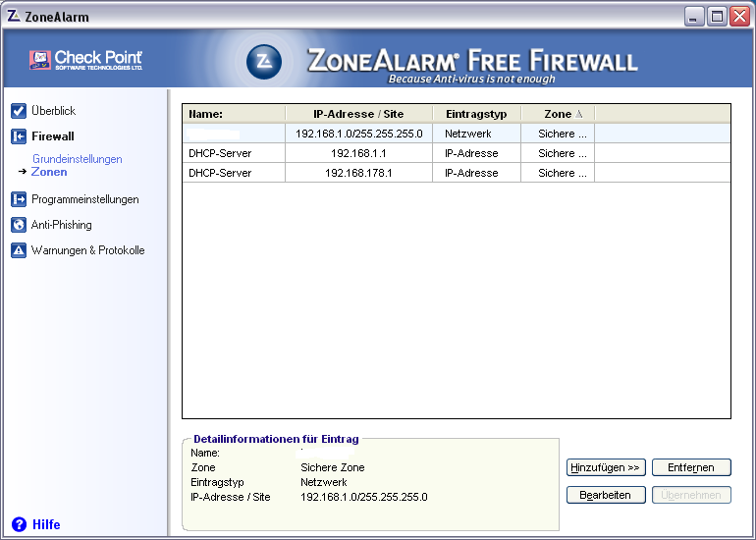The image size is (756, 540).
Task: Click the ZoneAlarm title bar icon
Action: click(14, 16)
